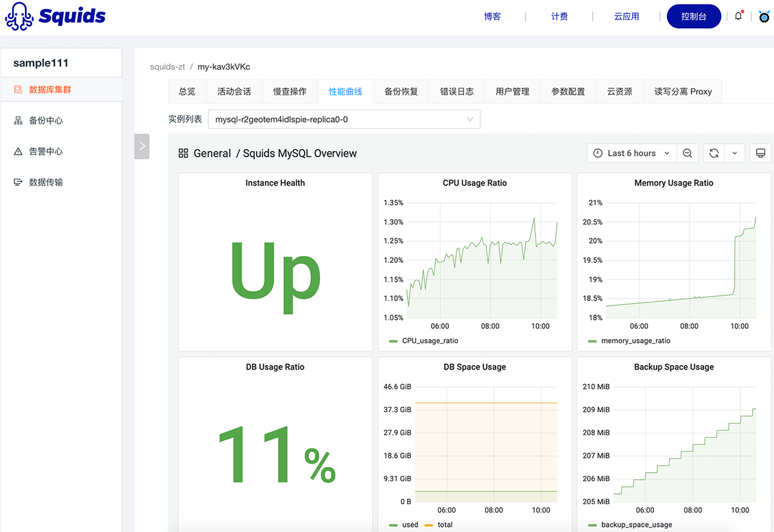Open the Last 6 hours time picker
This screenshot has height=532, width=774.
pyautogui.click(x=631, y=153)
